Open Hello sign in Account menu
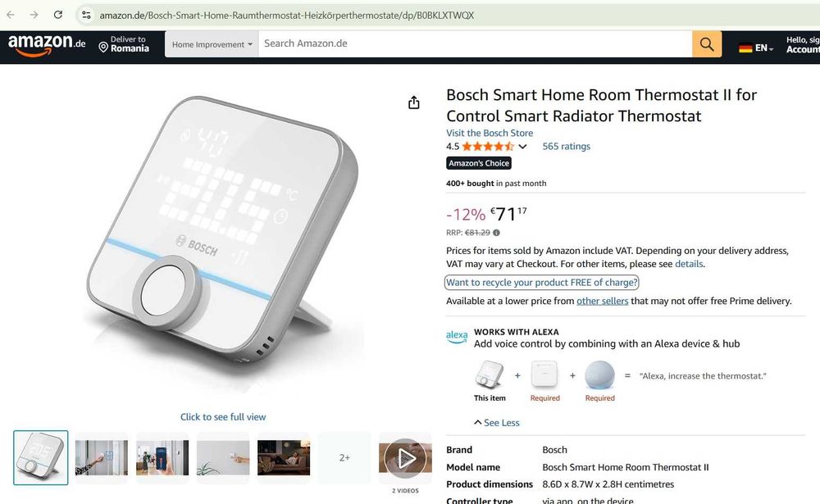The height and width of the screenshot is (504, 820). tap(802, 44)
